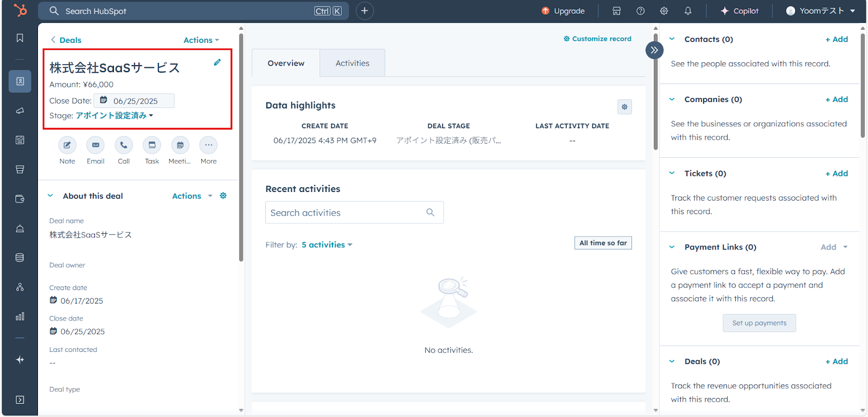
Task: Open the Yoomテスト account menu
Action: [x=821, y=11]
